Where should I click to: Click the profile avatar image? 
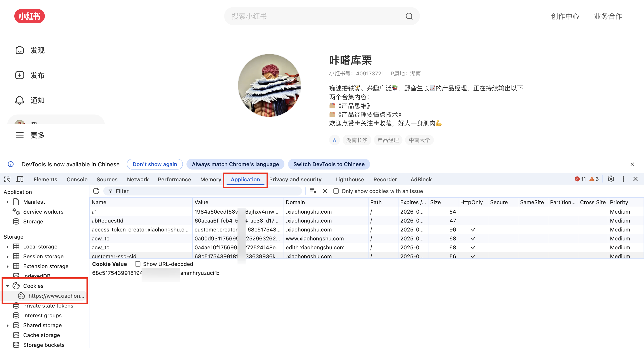pyautogui.click(x=269, y=85)
